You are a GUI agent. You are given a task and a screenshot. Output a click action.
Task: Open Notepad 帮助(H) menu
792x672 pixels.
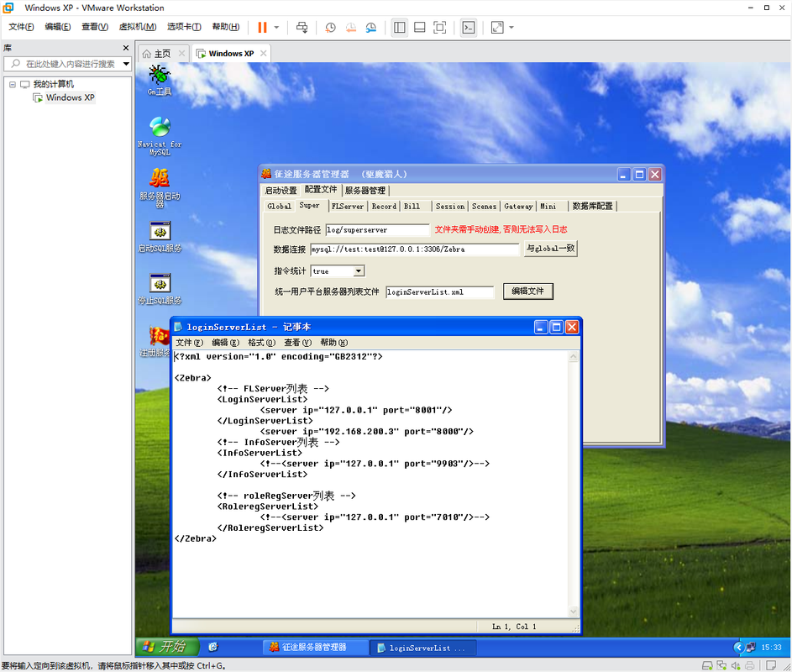tap(334, 343)
